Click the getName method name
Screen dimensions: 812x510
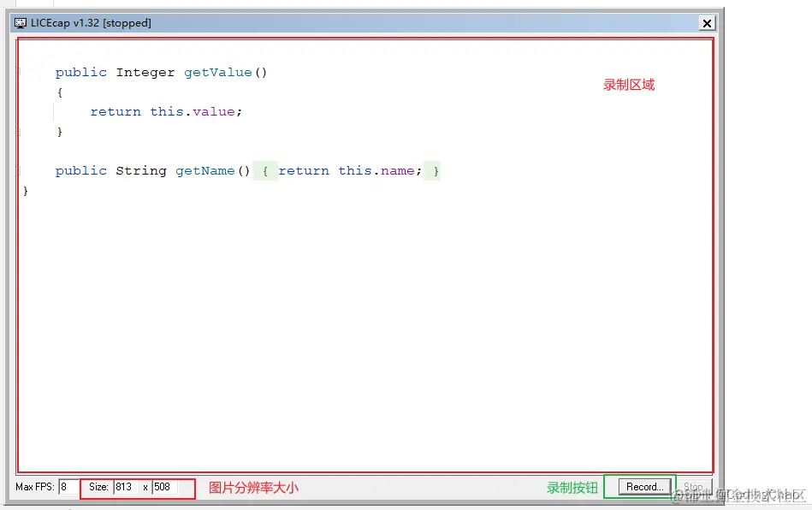tap(205, 171)
